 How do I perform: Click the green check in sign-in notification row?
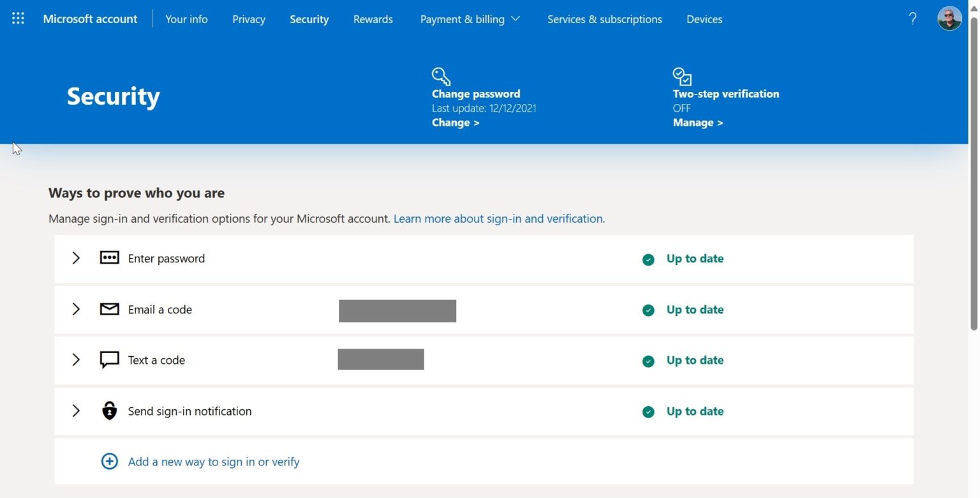(648, 412)
